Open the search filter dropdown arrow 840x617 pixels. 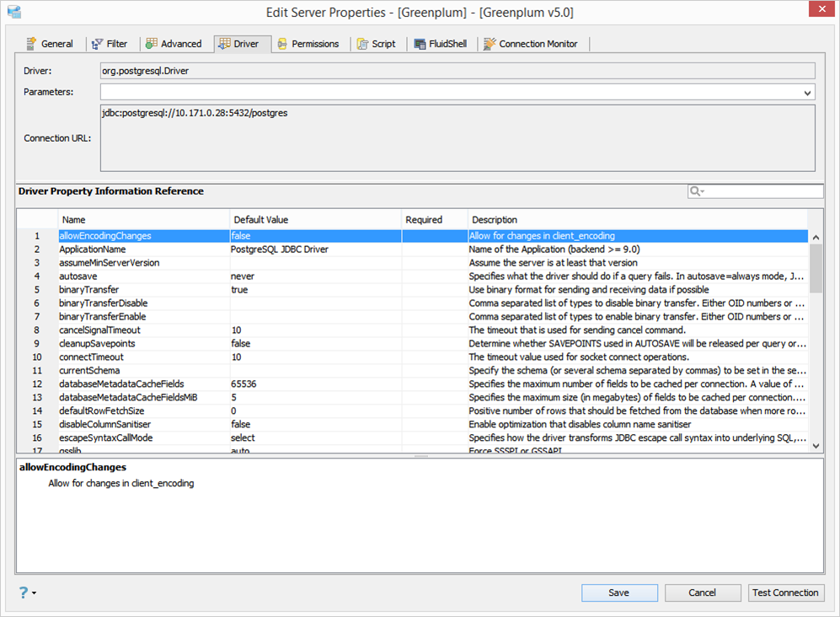click(702, 190)
